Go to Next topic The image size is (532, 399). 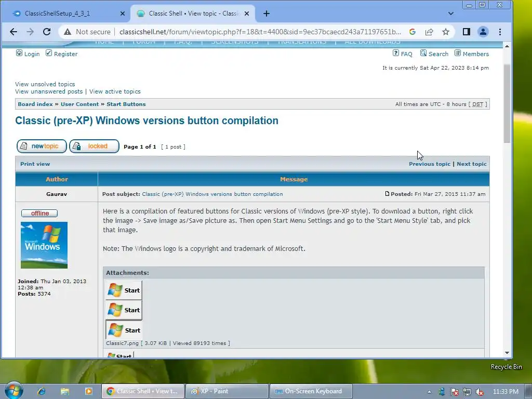472,164
